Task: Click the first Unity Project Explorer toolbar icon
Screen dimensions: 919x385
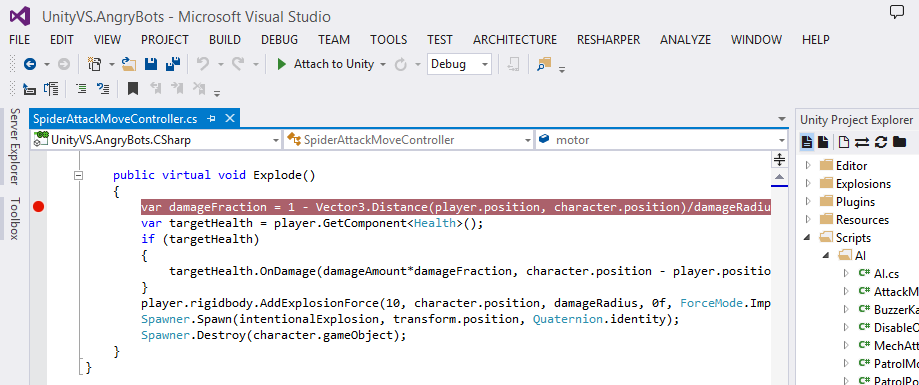Action: coord(807,141)
